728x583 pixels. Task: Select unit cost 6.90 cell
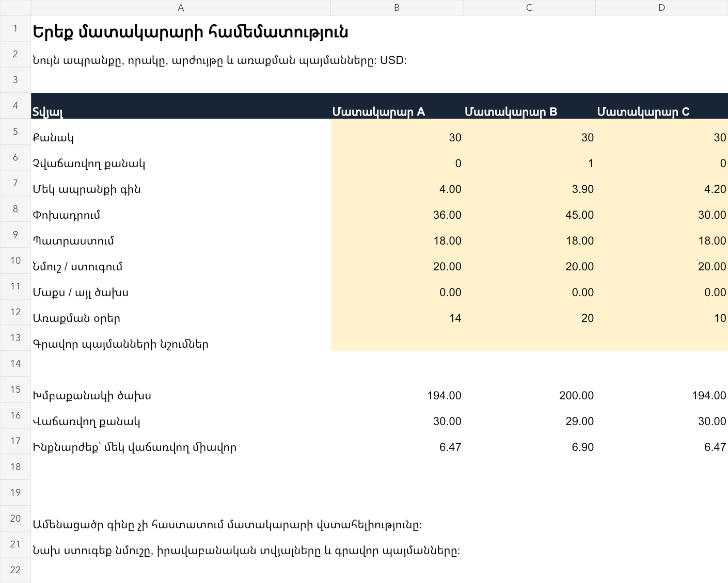[x=529, y=441]
